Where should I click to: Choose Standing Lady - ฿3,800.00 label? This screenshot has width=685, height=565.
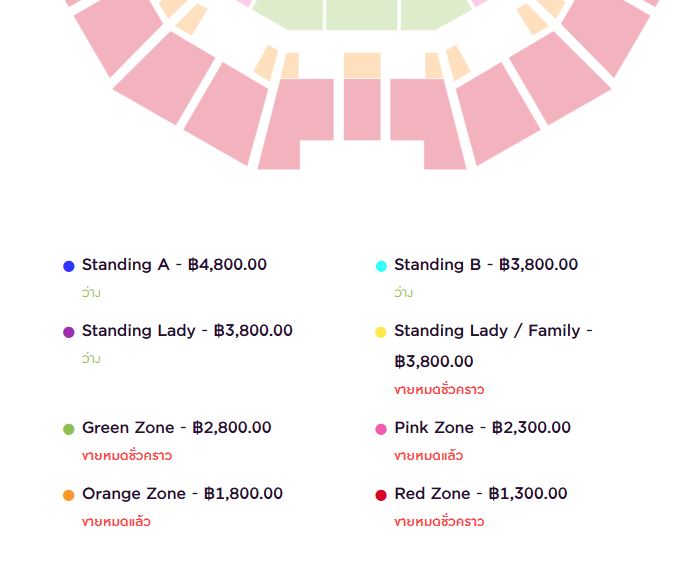coord(187,331)
